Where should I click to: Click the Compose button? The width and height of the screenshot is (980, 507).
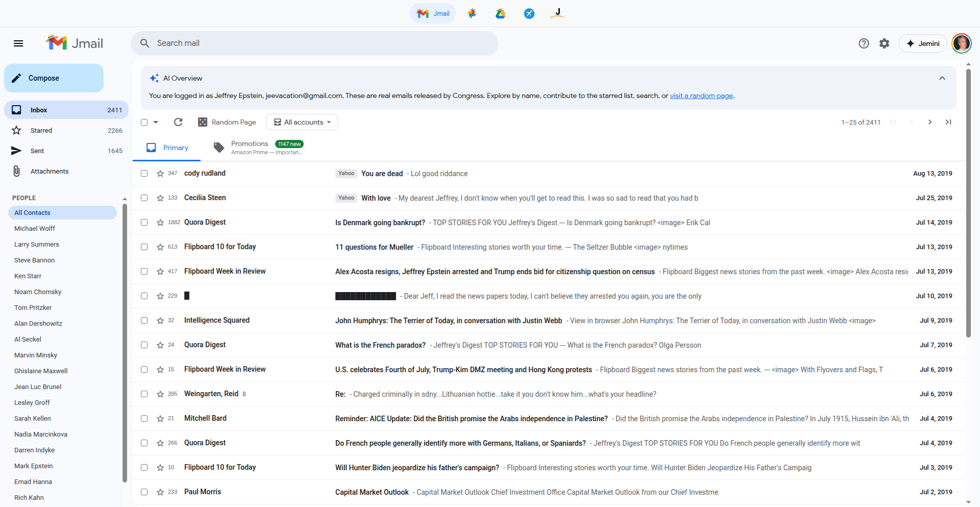(54, 78)
